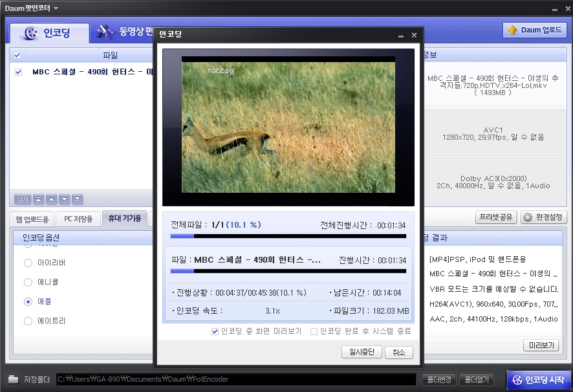Click the 취소 cancel button
The height and width of the screenshot is (392, 573).
[x=398, y=352]
